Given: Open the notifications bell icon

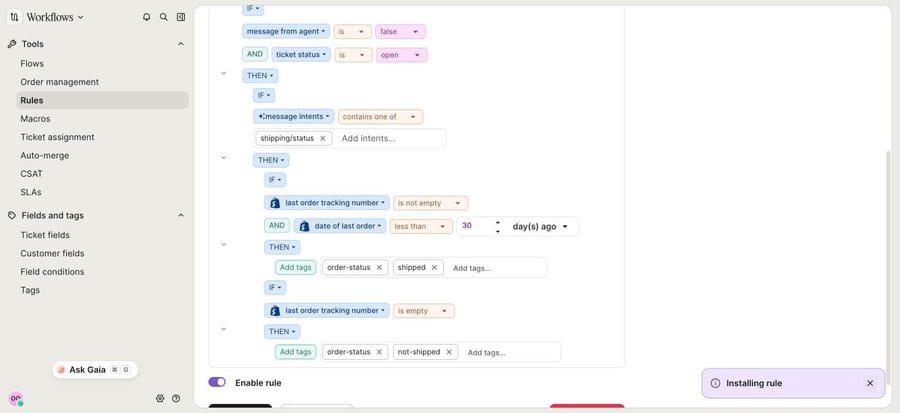Looking at the screenshot, I should point(146,17).
